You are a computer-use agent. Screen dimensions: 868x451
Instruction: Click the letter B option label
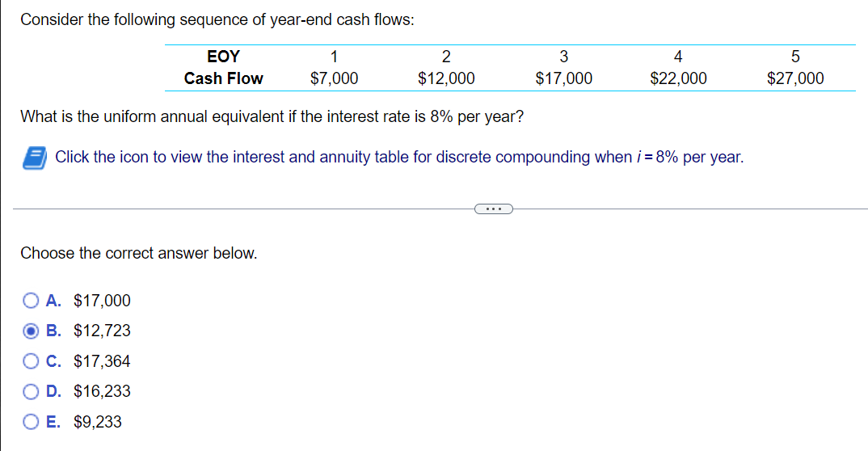[53, 331]
